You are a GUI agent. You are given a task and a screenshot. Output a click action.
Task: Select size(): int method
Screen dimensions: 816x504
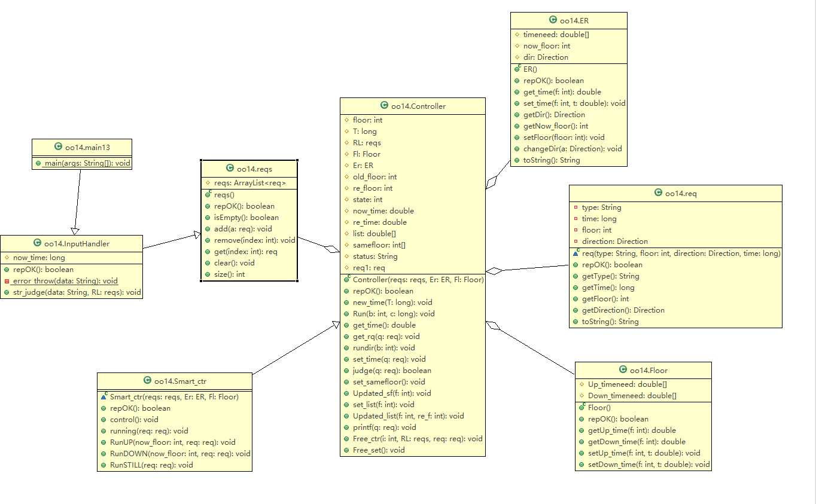pos(229,274)
